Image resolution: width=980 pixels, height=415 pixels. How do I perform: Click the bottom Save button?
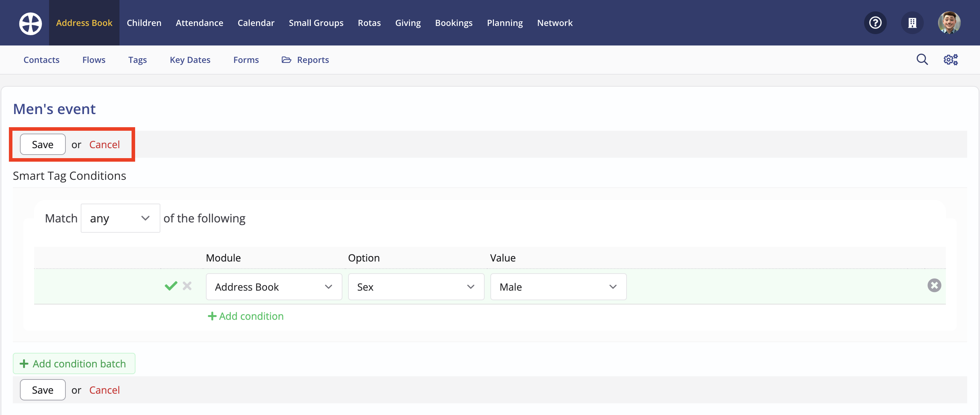tap(43, 390)
